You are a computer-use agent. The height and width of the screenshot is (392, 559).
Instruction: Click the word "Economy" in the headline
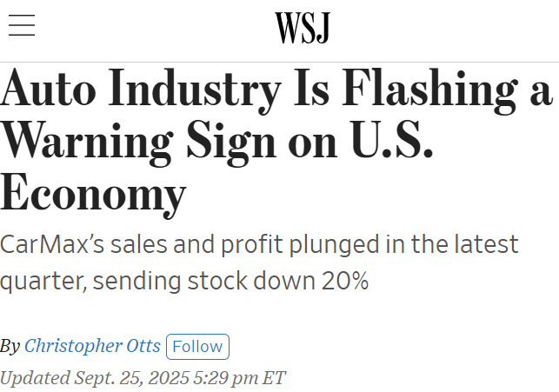tap(93, 193)
